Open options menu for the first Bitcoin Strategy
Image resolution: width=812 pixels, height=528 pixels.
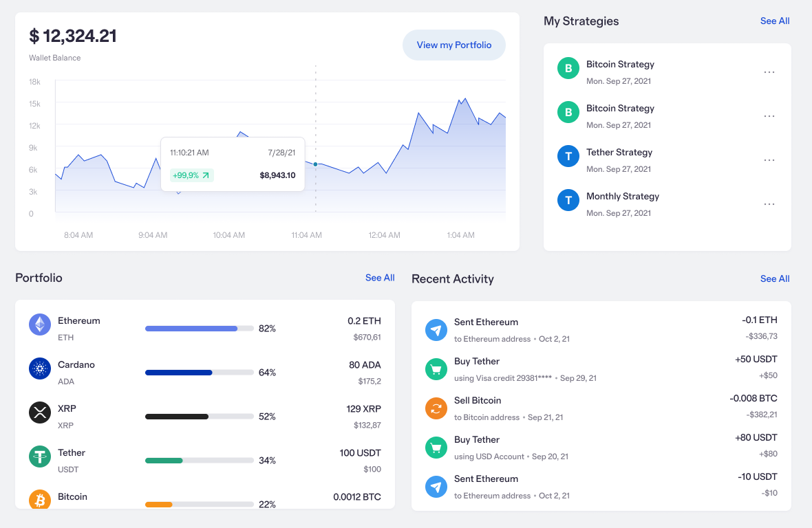pyautogui.click(x=769, y=72)
